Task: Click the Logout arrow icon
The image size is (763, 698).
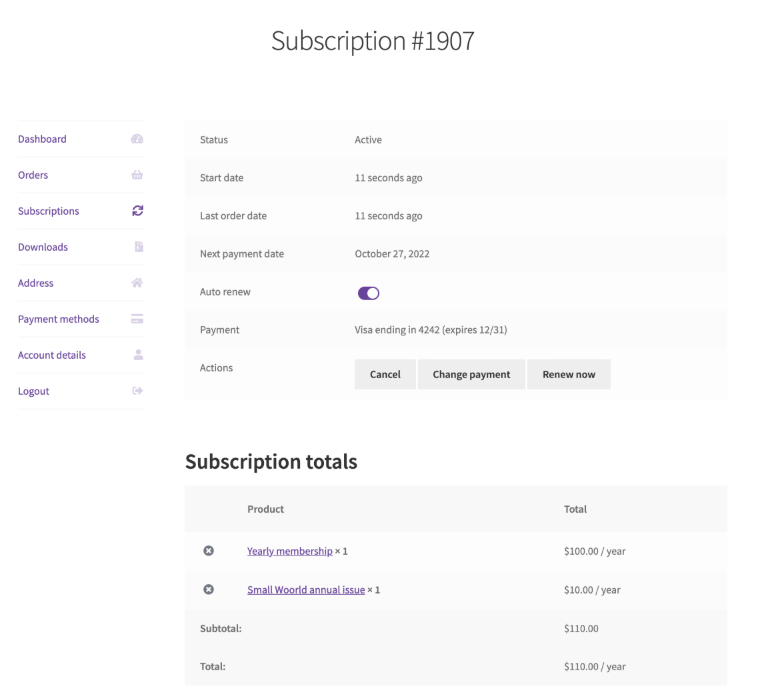Action: [x=138, y=391]
